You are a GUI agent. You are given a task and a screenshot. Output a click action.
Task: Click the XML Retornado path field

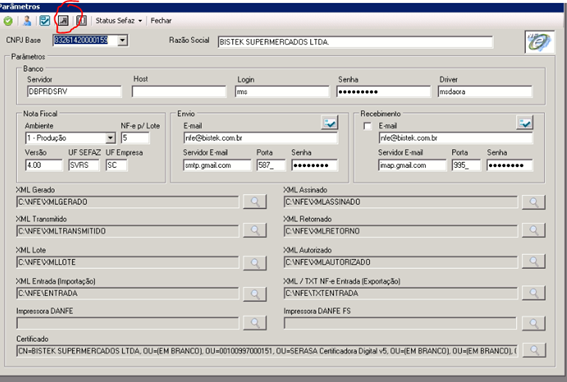click(x=401, y=231)
